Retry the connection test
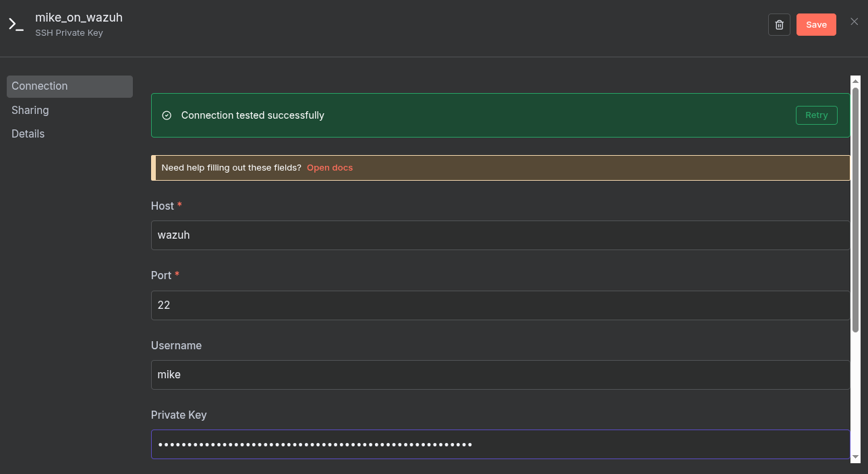868x474 pixels. (x=816, y=115)
